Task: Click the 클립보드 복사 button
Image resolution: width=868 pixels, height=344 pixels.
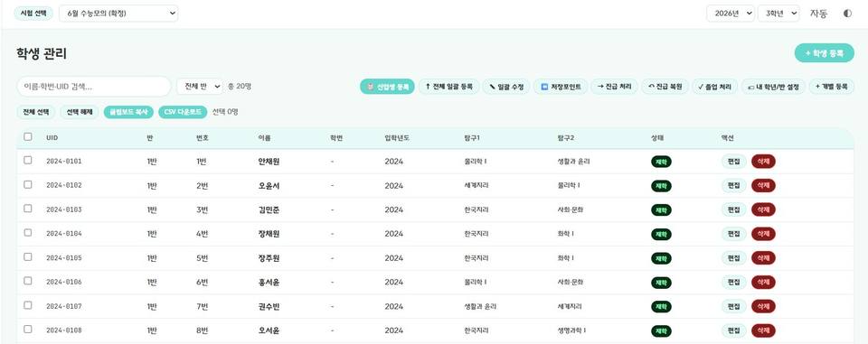Action: tap(128, 112)
